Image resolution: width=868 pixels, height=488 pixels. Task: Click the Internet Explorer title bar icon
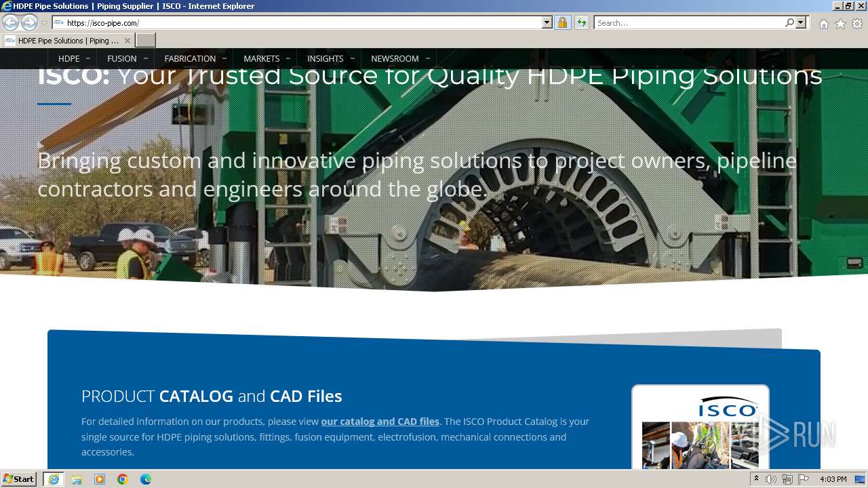(7, 6)
